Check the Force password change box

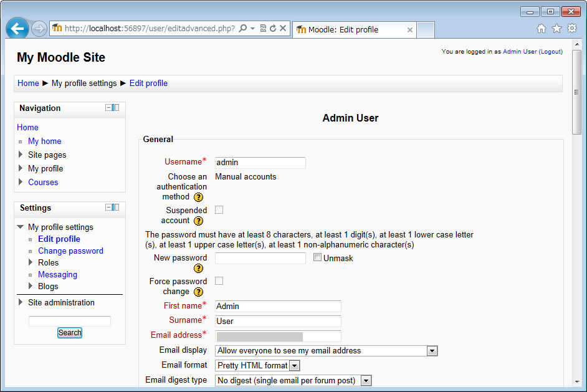click(x=219, y=281)
